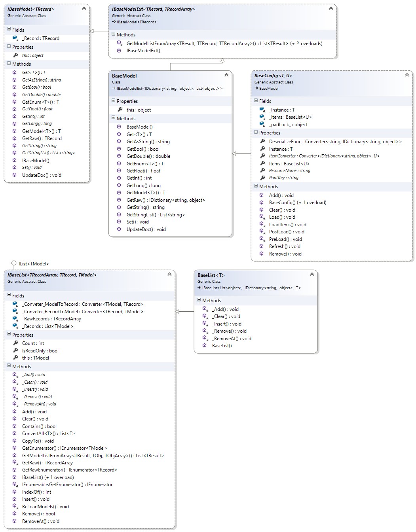This screenshot has width=416, height=532.
Task: Click the method icon beside Load() in BaseConfig
Action: [x=262, y=217]
